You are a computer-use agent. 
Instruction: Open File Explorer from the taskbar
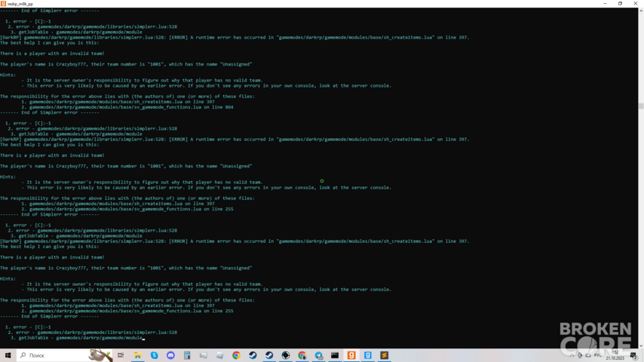pyautogui.click(x=137, y=355)
